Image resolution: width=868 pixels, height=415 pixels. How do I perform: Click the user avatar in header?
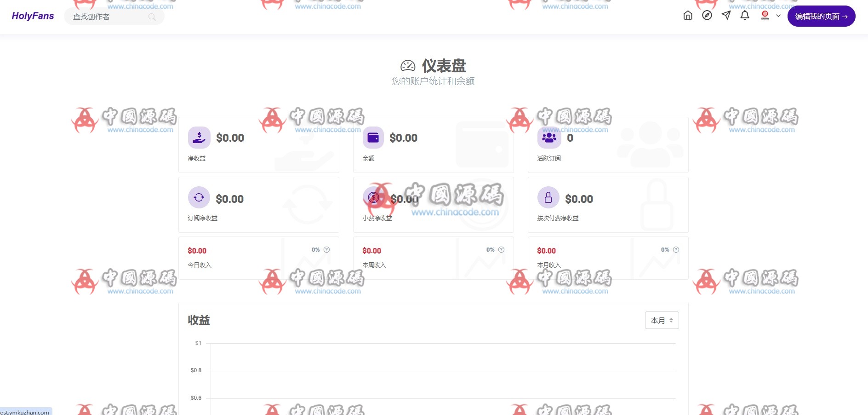[765, 16]
